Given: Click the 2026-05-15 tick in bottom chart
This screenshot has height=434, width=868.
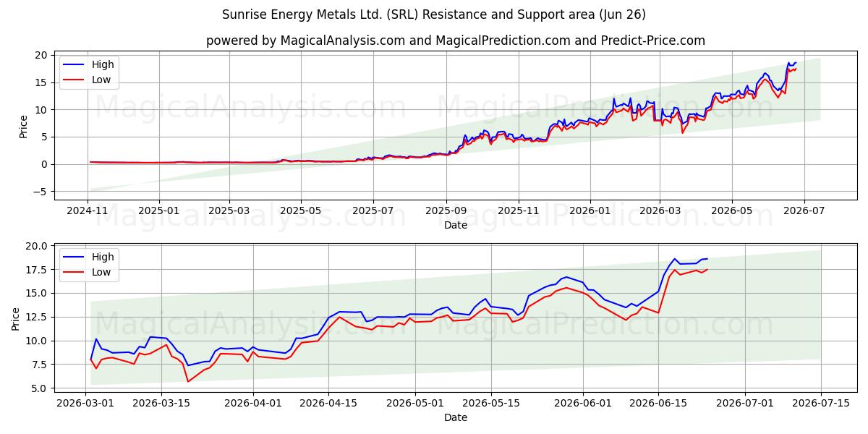Looking at the screenshot, I should tap(491, 403).
